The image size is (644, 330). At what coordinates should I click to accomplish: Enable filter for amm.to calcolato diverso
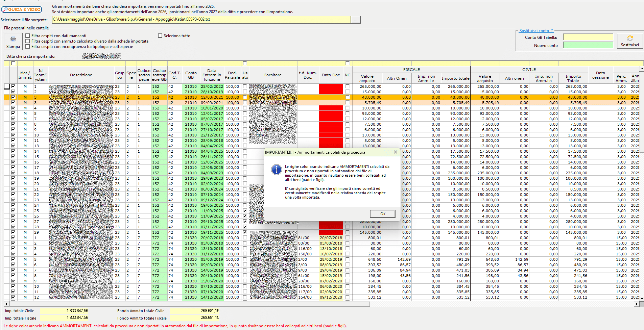coord(28,41)
